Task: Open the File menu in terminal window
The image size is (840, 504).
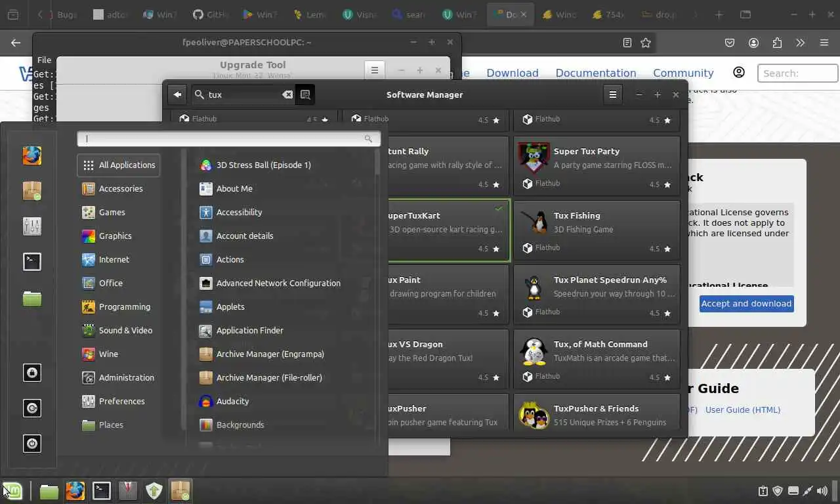Action: (44, 60)
